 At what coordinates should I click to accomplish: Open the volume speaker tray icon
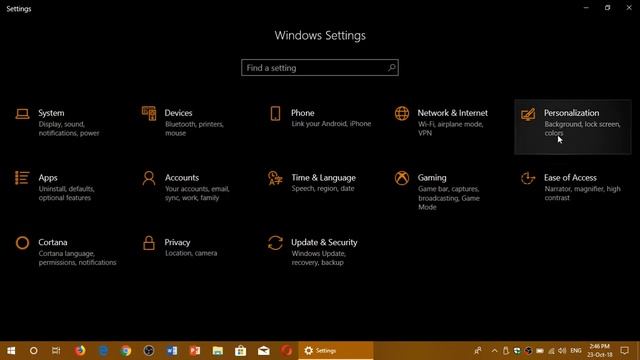[562, 351]
